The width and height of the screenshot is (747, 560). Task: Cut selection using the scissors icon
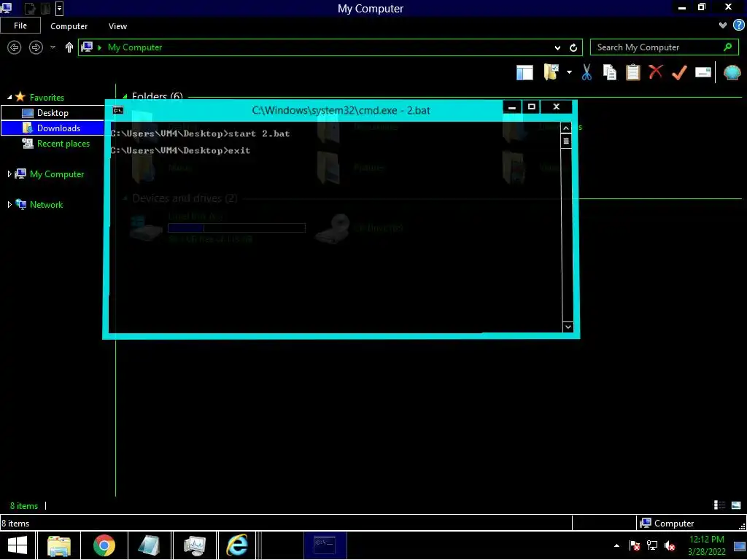tap(587, 72)
